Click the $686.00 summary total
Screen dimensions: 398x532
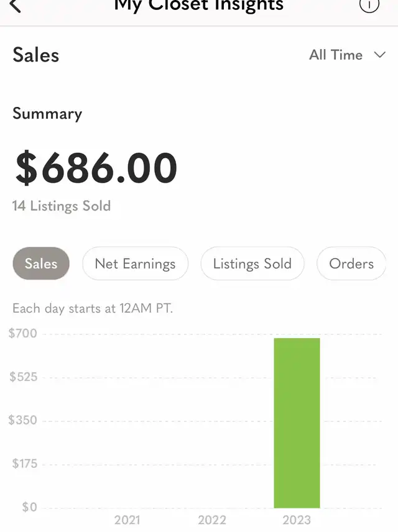96,168
